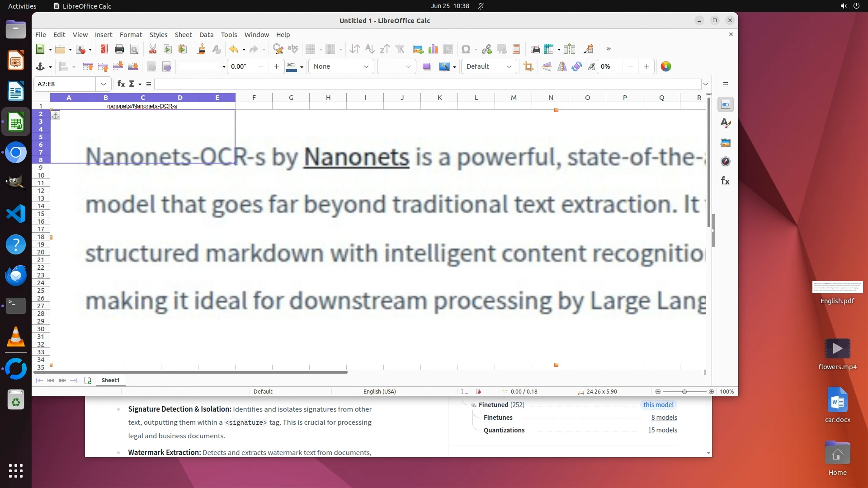
Task: Open the Format menu
Action: click(x=131, y=35)
